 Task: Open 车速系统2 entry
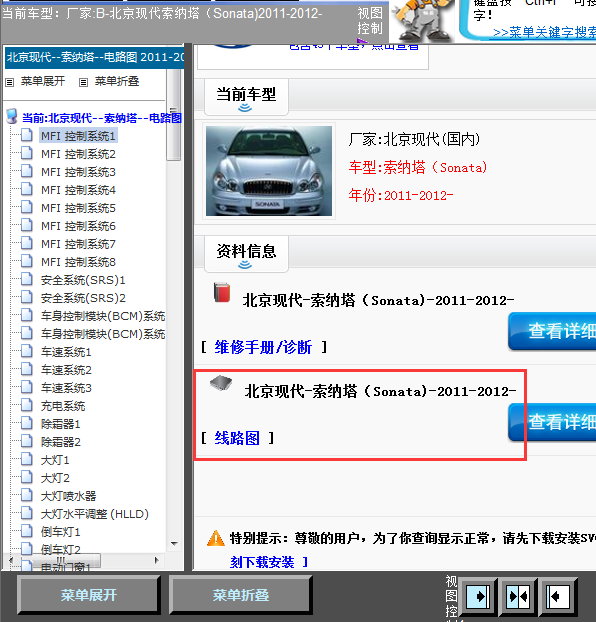66,370
